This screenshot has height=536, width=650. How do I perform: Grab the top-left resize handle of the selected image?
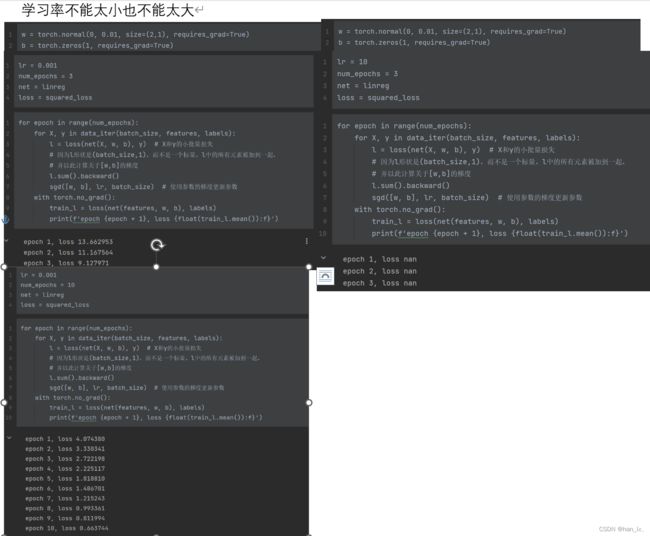[4, 267]
